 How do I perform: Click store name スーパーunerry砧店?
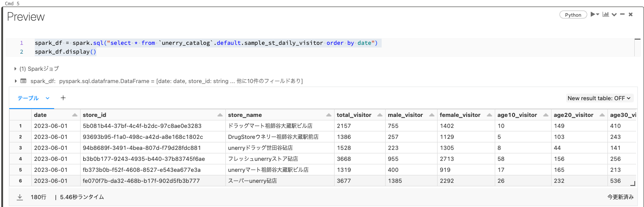pos(252,181)
